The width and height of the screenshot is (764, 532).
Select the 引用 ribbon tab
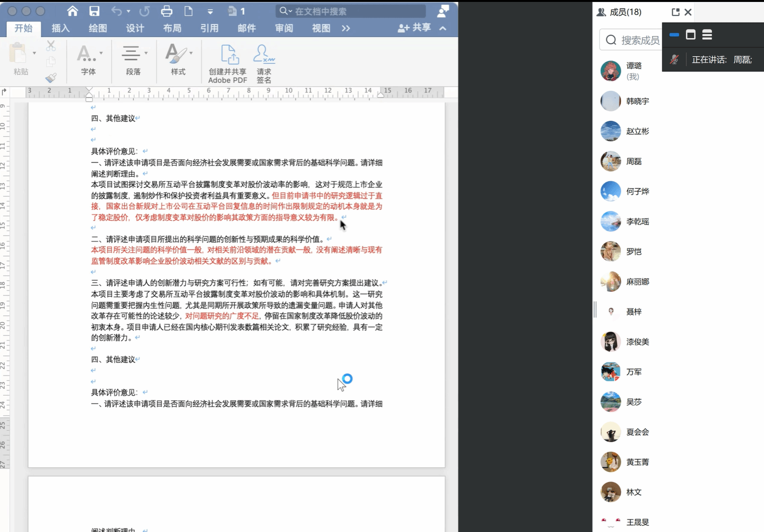pos(209,28)
